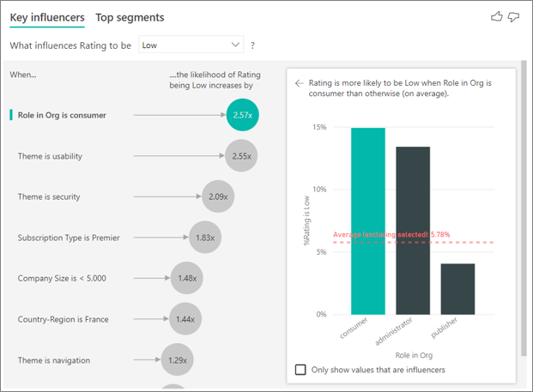Open the Rating value dropdown showing Low
Image resolution: width=533 pixels, height=392 pixels.
191,45
